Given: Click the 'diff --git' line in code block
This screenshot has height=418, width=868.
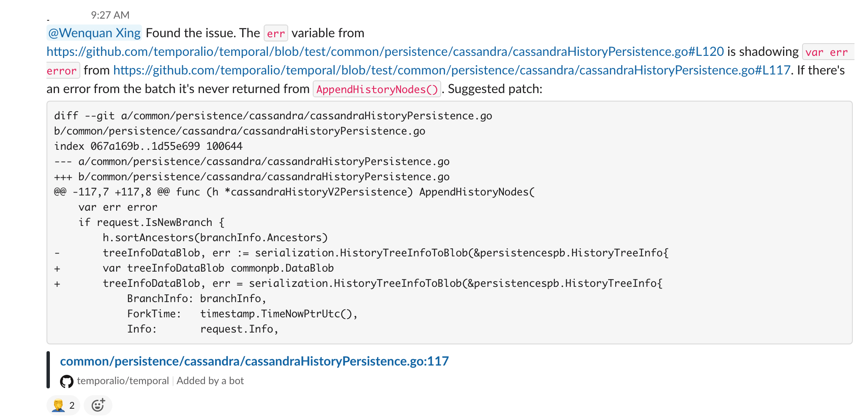Looking at the screenshot, I should [x=273, y=116].
